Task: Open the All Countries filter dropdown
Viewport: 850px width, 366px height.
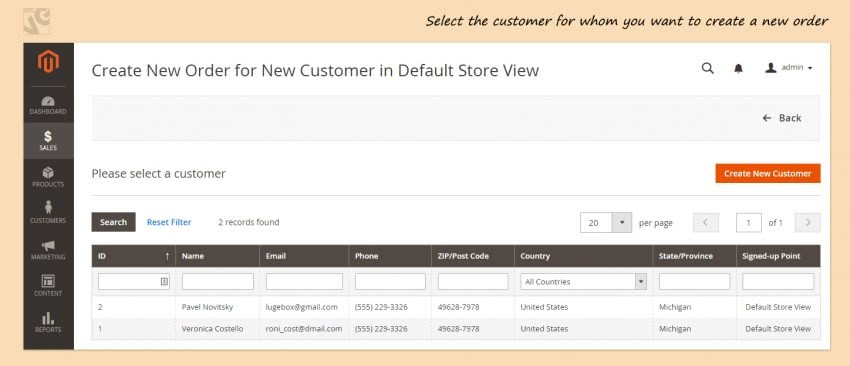Action: (583, 281)
